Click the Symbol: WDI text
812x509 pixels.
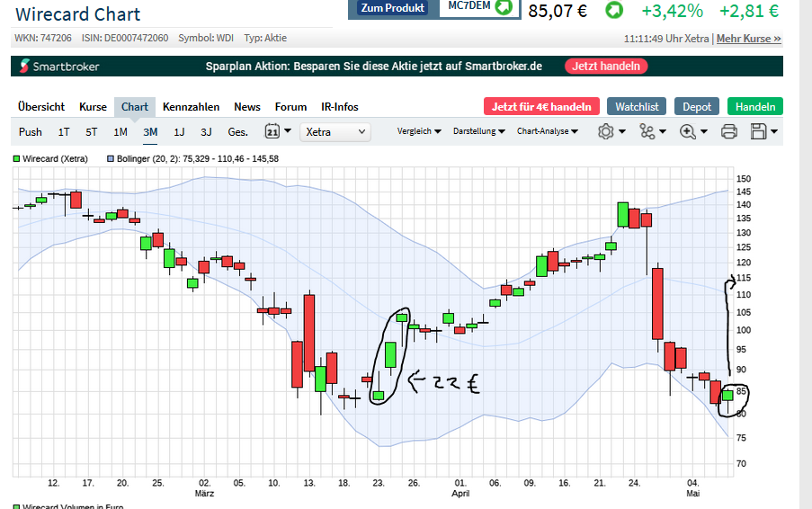206,38
